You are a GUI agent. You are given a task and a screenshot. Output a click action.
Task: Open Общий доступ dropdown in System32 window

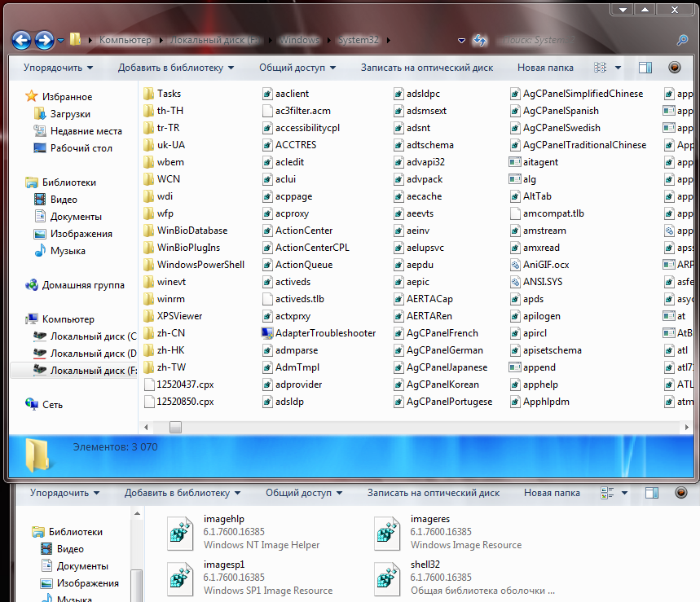[297, 68]
